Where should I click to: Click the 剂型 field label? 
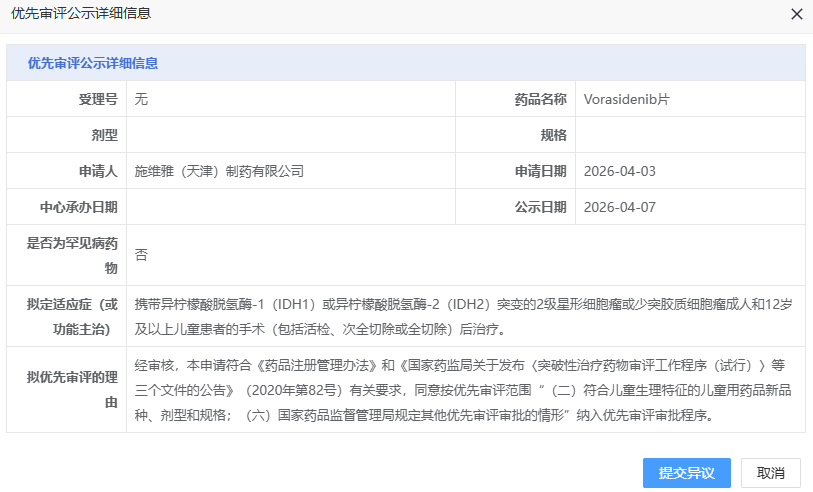(x=104, y=135)
